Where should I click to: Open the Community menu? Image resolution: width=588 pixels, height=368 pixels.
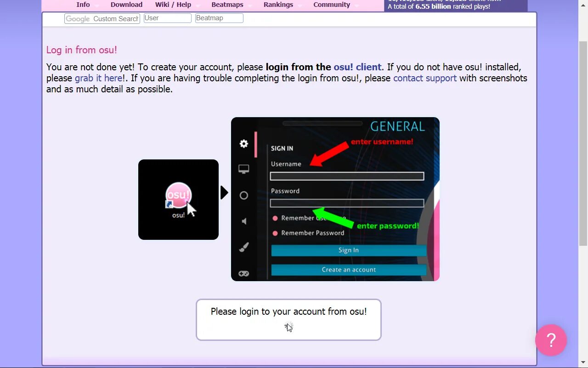click(332, 5)
